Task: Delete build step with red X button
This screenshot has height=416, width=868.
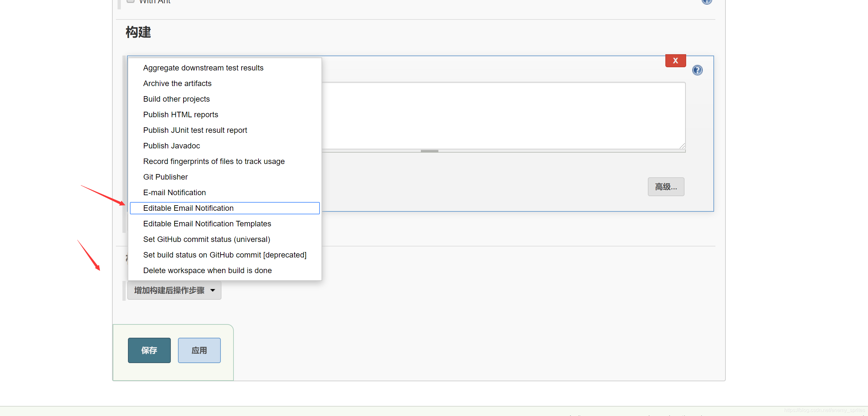Action: click(x=675, y=61)
